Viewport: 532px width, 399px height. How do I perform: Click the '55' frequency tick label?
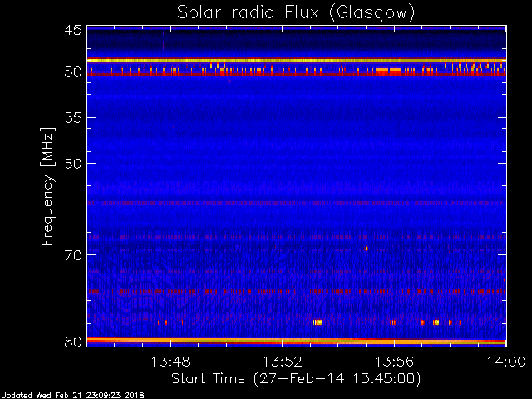click(x=73, y=118)
